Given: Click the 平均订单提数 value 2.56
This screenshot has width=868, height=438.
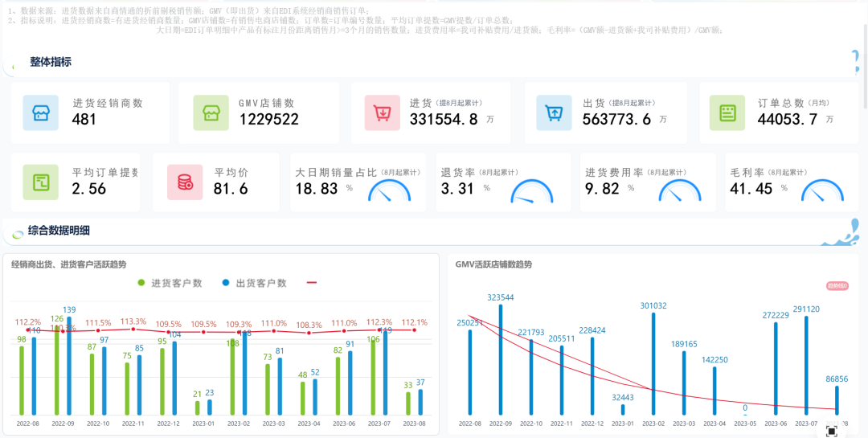Looking at the screenshot, I should (x=88, y=189).
